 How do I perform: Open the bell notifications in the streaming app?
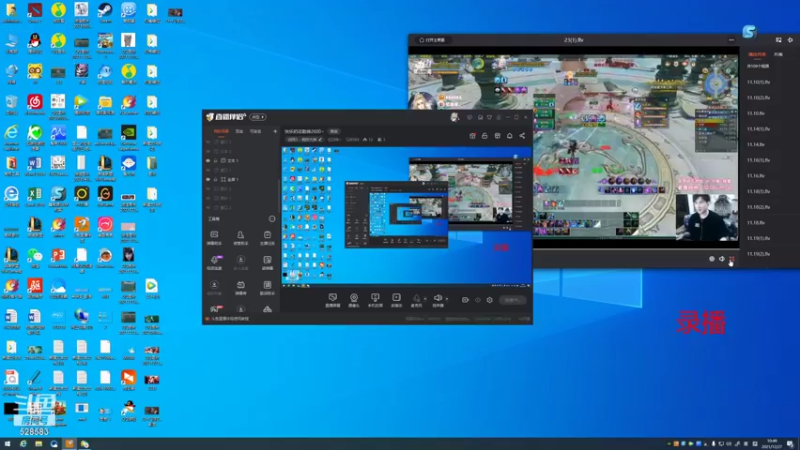point(509,136)
